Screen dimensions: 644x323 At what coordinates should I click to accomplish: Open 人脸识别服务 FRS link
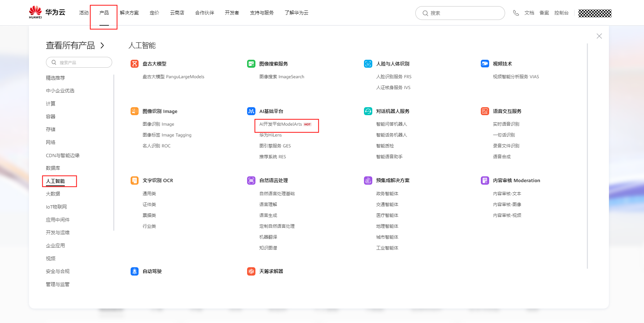click(394, 77)
